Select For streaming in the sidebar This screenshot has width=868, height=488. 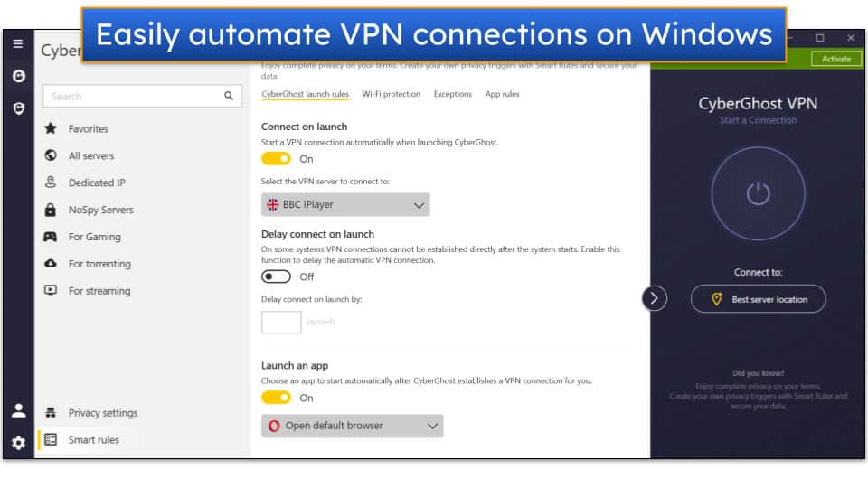tap(99, 291)
